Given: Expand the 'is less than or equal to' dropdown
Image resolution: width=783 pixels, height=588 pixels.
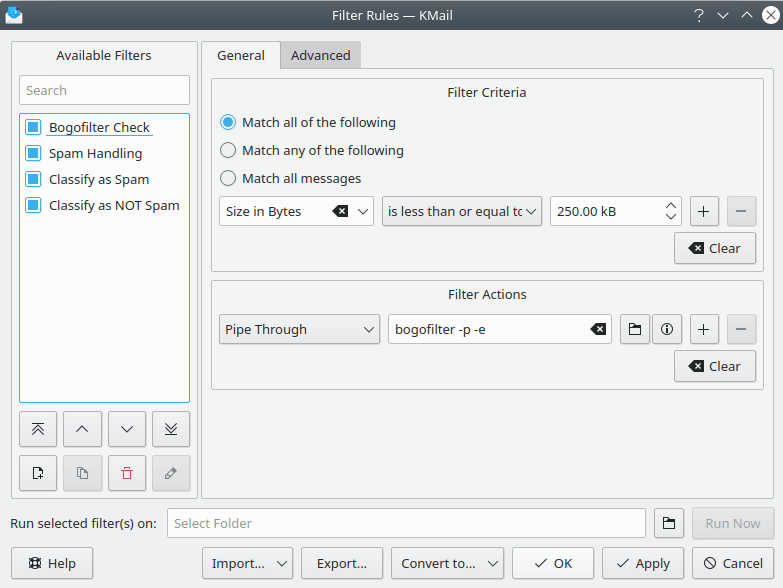Looking at the screenshot, I should pos(531,211).
